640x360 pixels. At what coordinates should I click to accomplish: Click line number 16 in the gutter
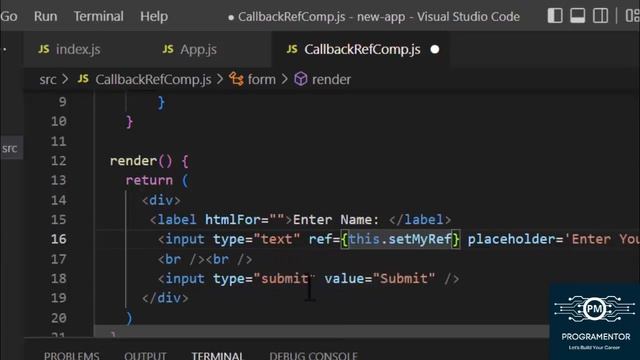[58, 239]
